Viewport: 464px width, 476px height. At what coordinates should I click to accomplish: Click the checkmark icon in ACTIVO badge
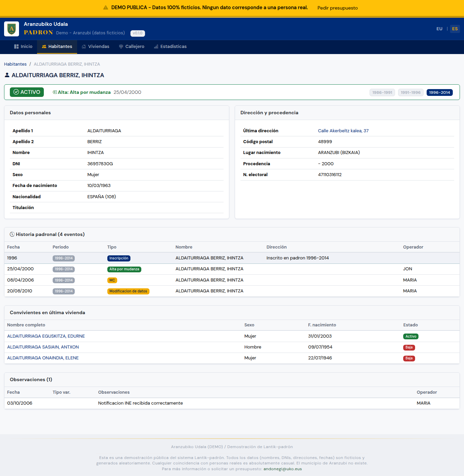(16, 92)
